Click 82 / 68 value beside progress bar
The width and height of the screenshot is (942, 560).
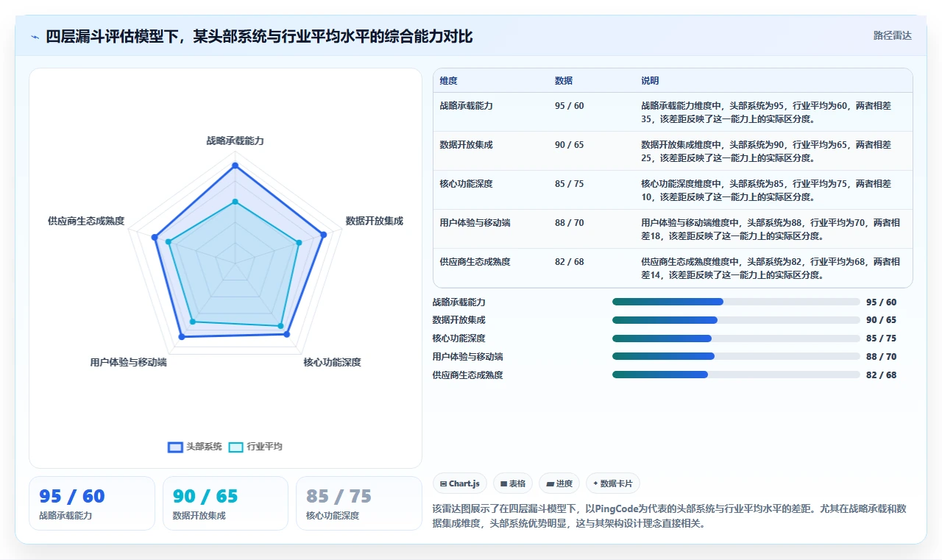coord(881,375)
